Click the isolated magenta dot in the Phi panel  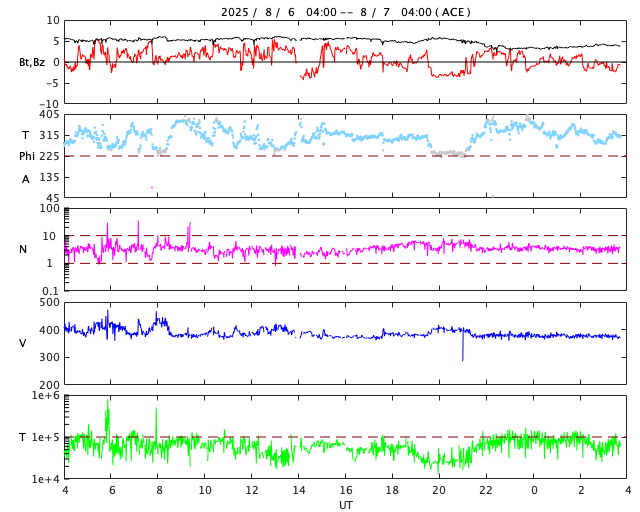tap(152, 187)
